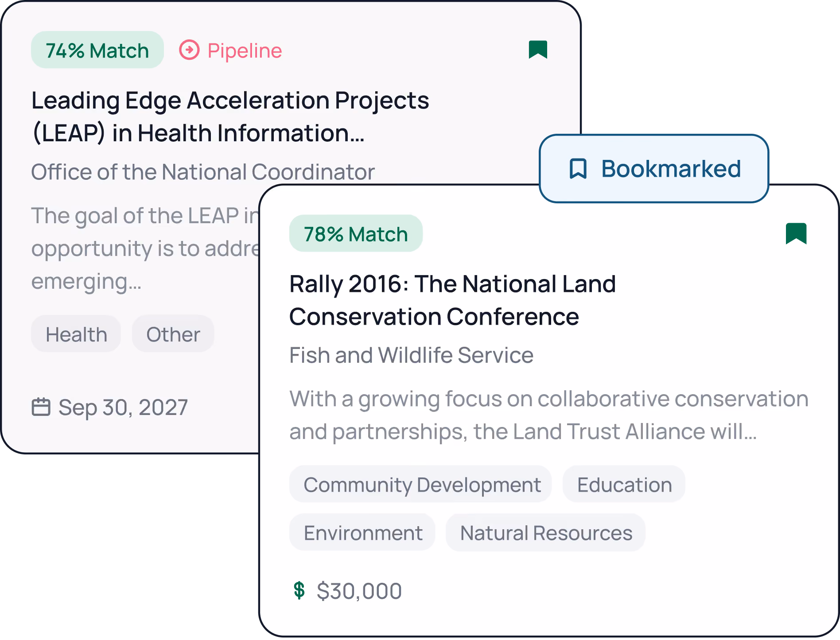Click Fish and Wildlife Service agency name
The image size is (840, 640).
tap(411, 355)
